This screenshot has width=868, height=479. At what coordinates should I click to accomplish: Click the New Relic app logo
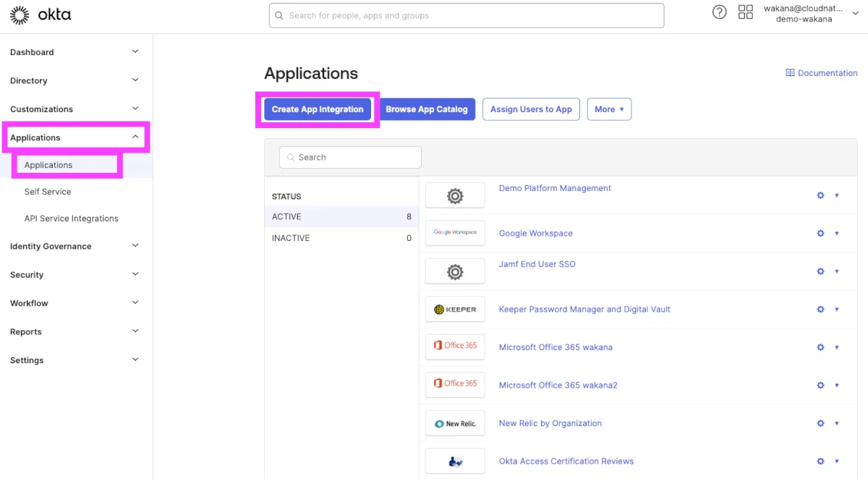click(455, 423)
